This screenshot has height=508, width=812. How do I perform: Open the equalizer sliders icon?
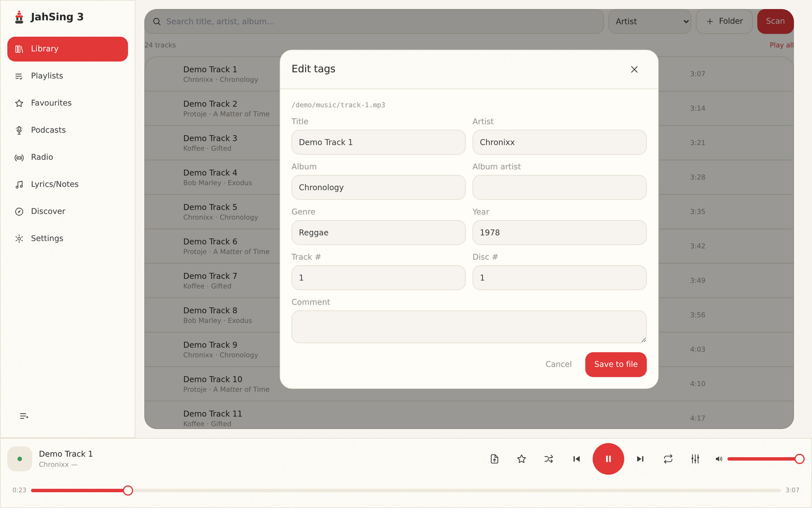point(695,459)
